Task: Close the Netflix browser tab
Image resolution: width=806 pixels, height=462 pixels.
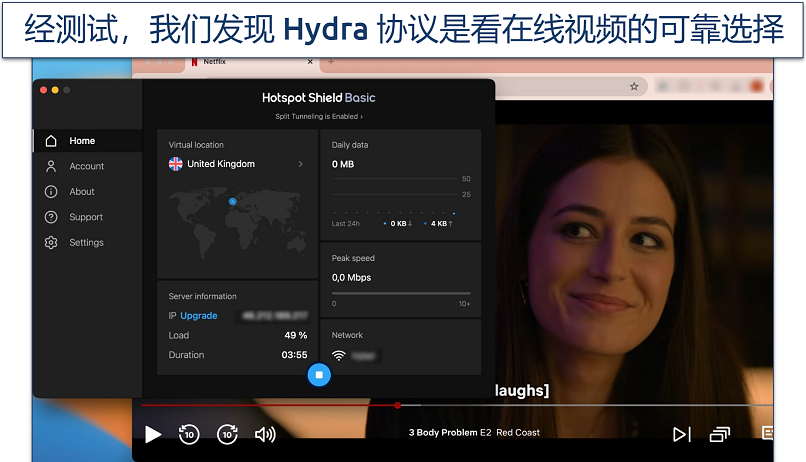Action: pyautogui.click(x=310, y=62)
